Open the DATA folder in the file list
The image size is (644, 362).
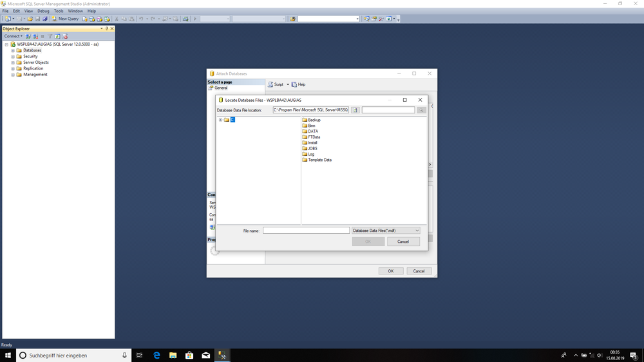click(313, 131)
